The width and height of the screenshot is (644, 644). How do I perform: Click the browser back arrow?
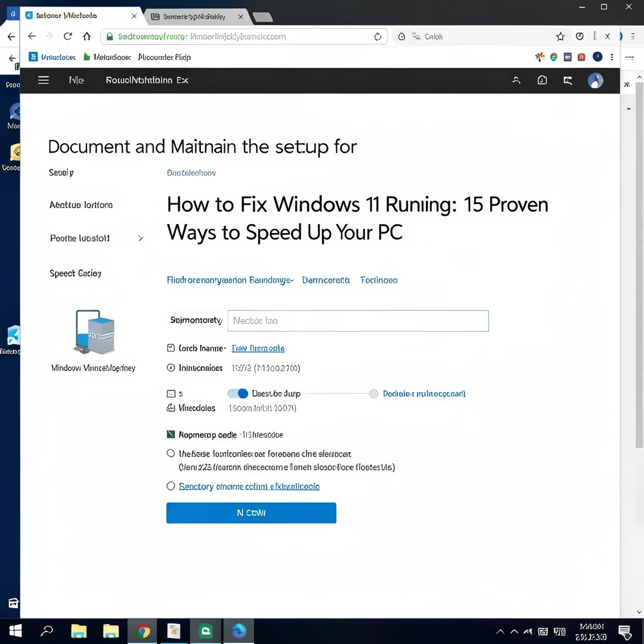click(32, 36)
